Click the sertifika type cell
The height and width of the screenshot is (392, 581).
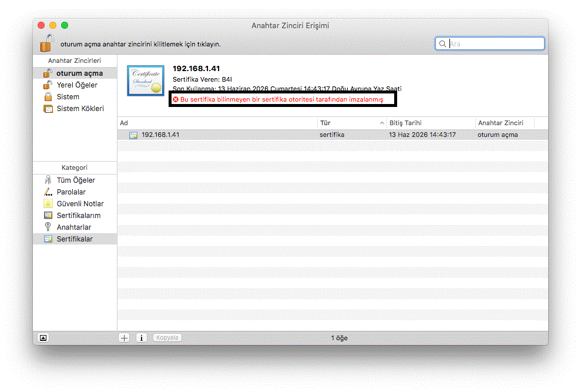click(332, 135)
